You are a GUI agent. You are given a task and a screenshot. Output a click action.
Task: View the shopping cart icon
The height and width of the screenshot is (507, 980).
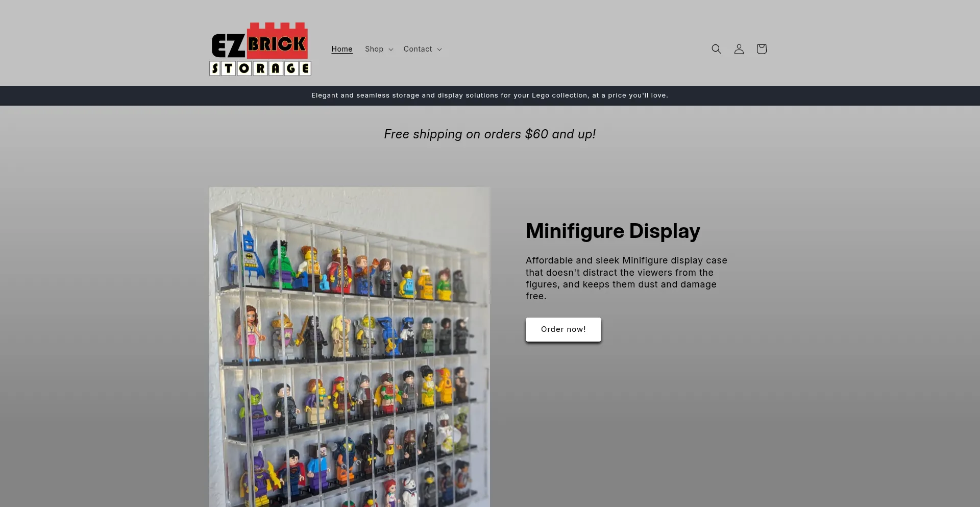[762, 49]
